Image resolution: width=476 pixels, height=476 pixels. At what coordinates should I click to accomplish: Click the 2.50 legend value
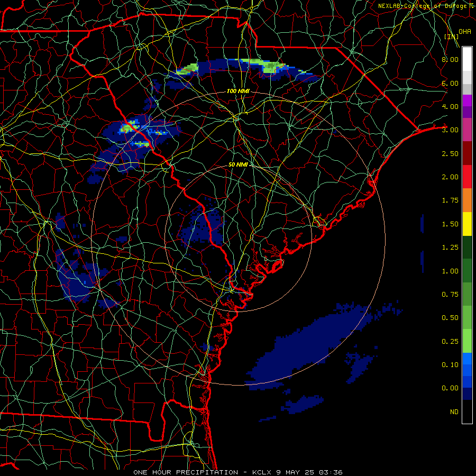click(450, 153)
